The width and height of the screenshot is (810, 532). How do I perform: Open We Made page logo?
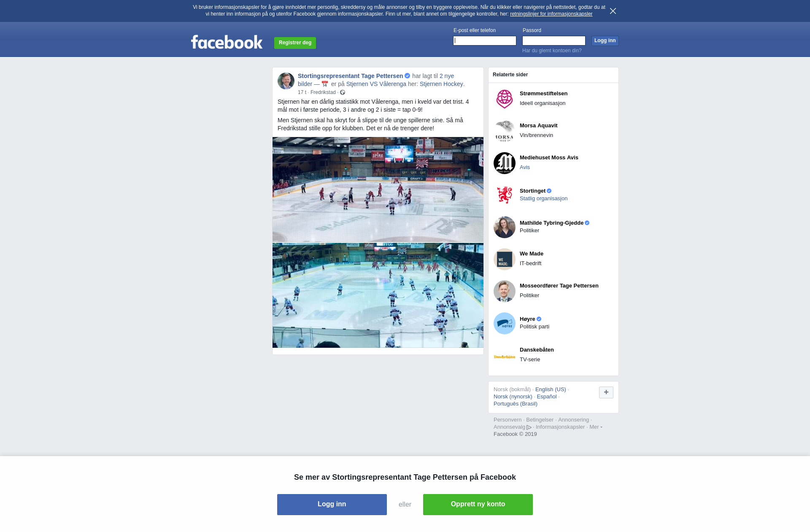point(505,259)
